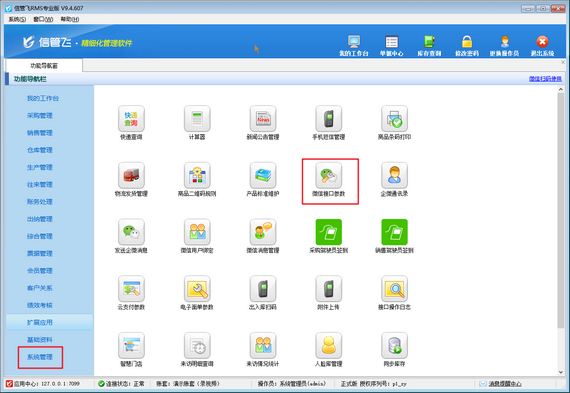Viewport: 570px width, 393px height.
Task: Click 退出系统 red exit icon
Action: point(542,46)
